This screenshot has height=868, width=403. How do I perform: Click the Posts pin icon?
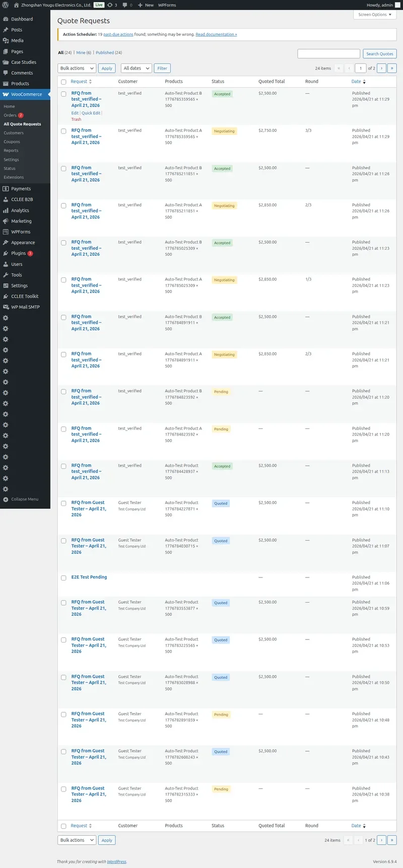coord(6,30)
